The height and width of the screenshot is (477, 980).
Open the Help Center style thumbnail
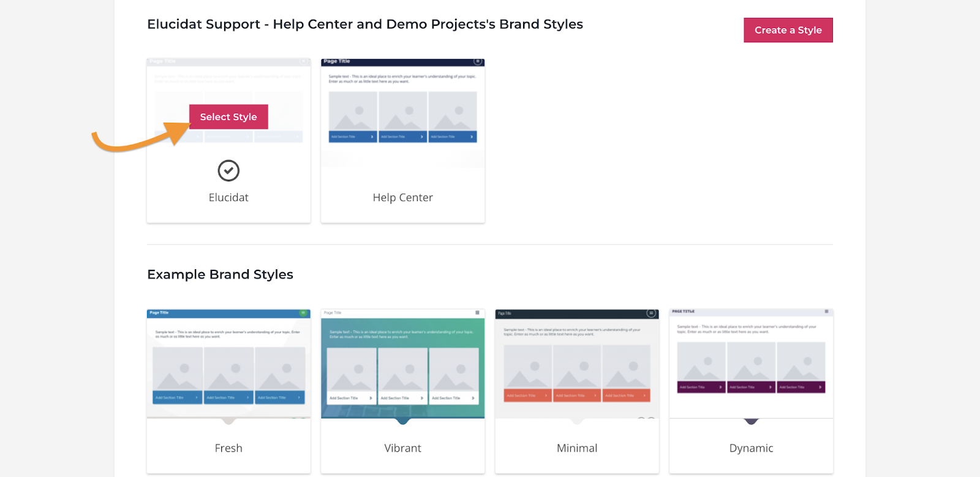(403, 113)
